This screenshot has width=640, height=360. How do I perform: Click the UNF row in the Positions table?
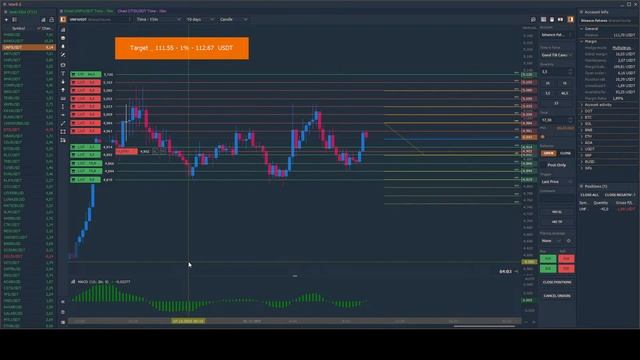607,209
